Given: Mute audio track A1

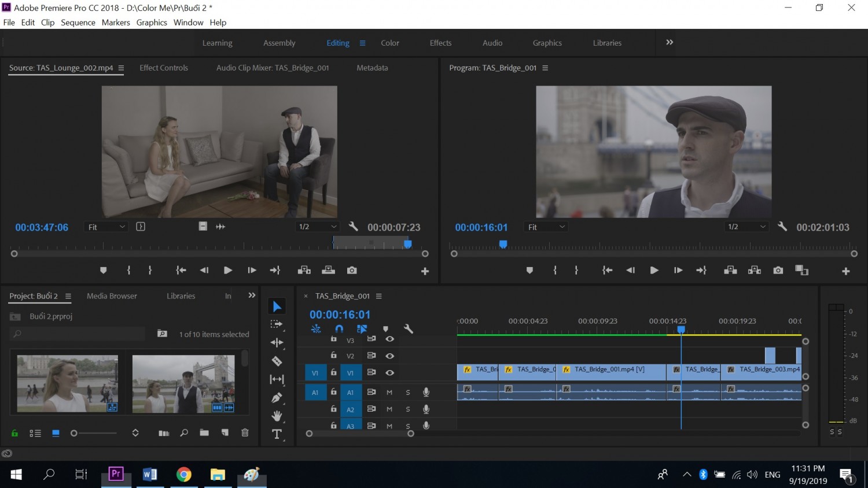Looking at the screenshot, I should point(389,393).
